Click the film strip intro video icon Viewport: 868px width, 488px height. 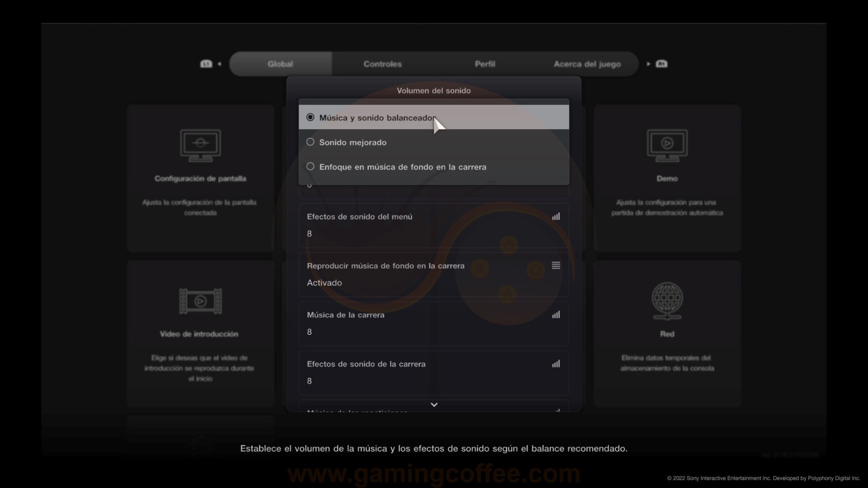201,301
